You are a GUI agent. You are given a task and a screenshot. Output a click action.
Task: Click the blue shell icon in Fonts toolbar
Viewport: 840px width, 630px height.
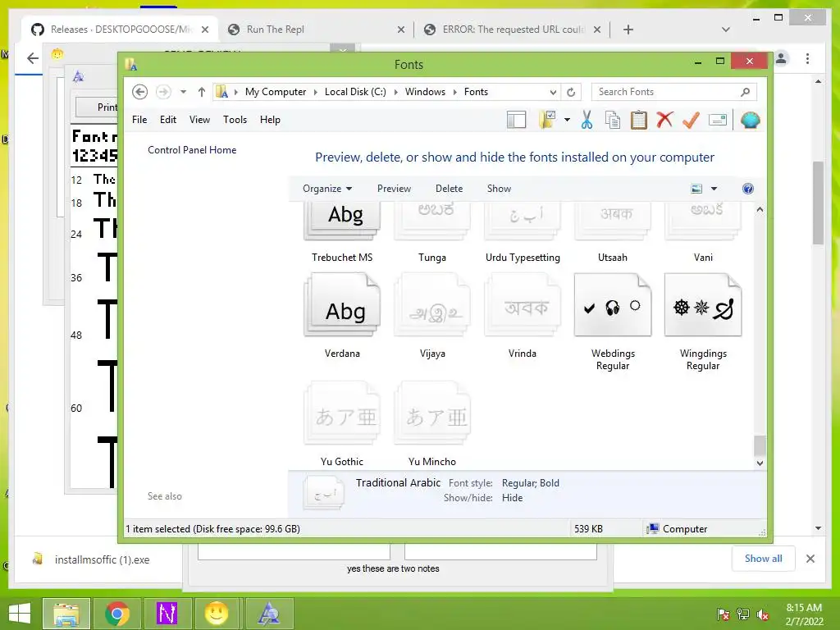750,120
